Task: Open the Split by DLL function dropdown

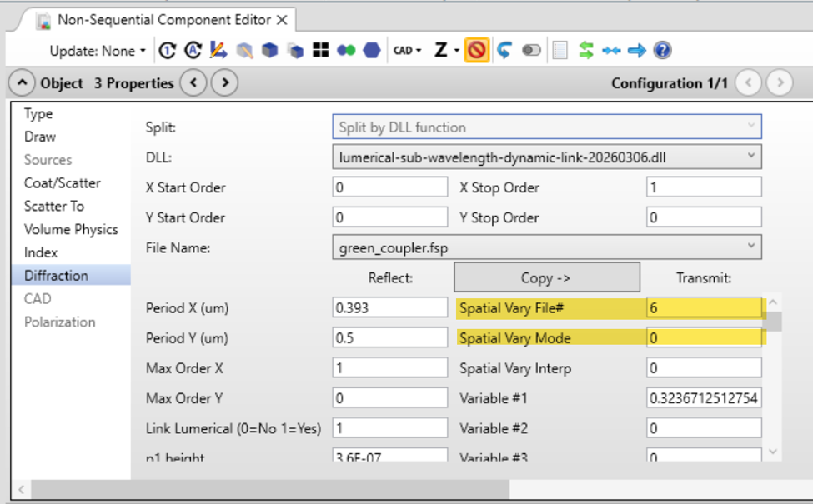Action: 547,127
